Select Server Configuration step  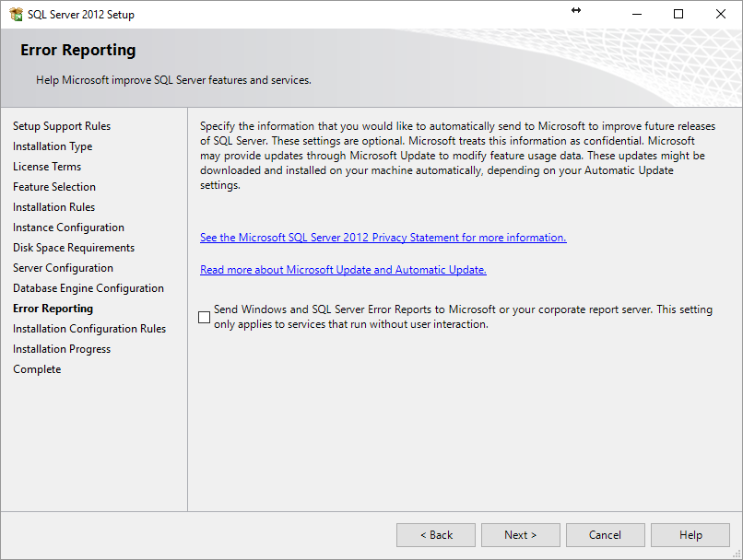click(x=63, y=268)
